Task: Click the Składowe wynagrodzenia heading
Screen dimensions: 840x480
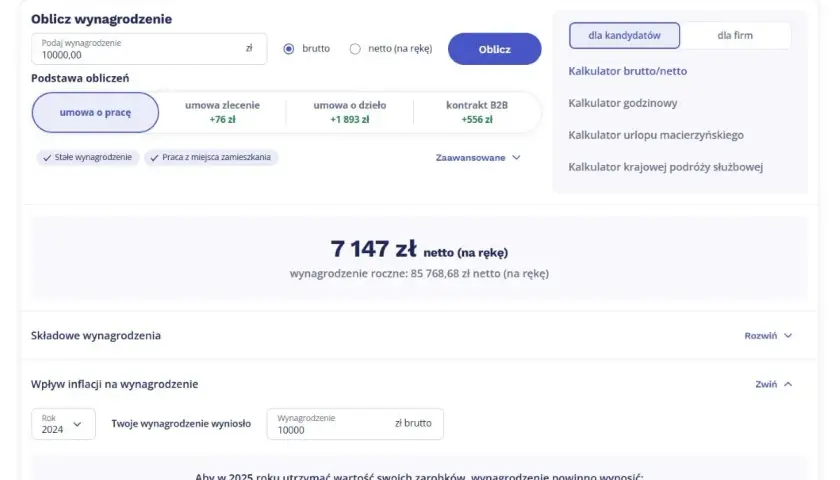Action: click(x=96, y=336)
